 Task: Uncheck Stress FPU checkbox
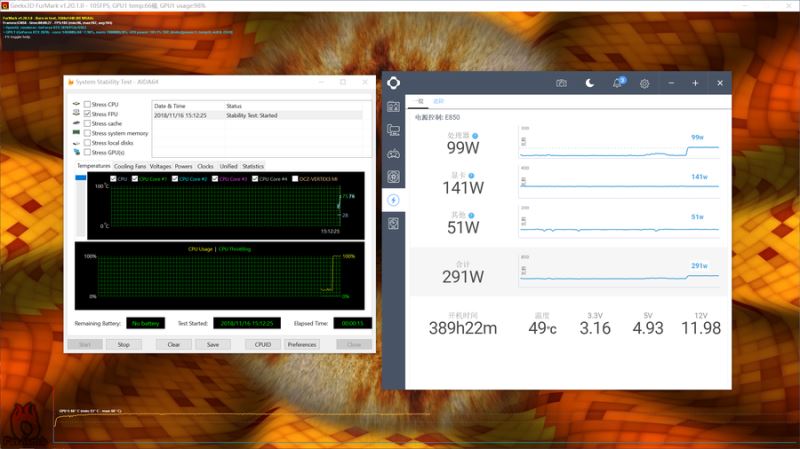[x=87, y=114]
